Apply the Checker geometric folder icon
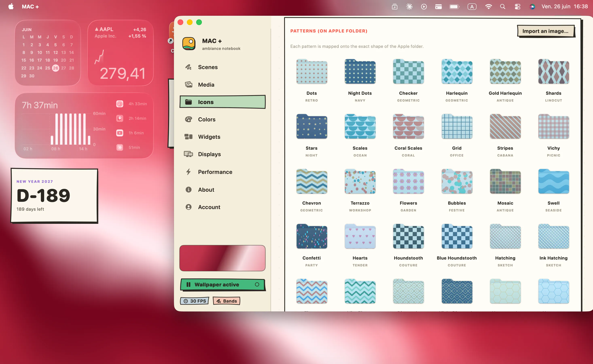 (x=408, y=72)
